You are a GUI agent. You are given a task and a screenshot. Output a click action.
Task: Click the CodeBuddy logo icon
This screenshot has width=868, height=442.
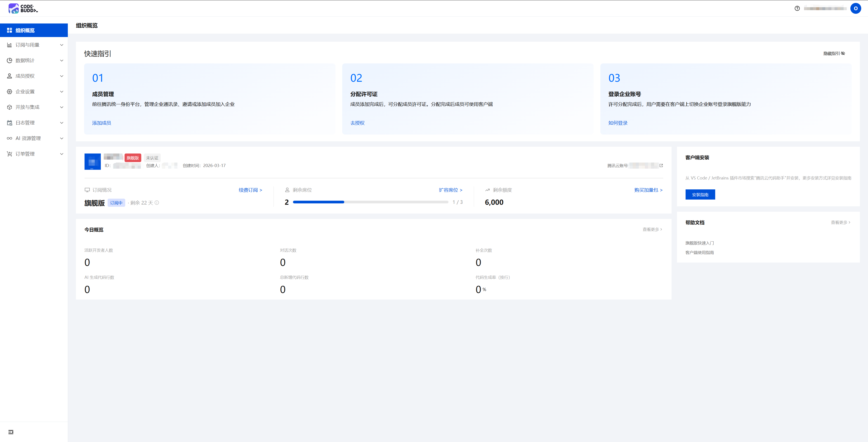click(14, 8)
